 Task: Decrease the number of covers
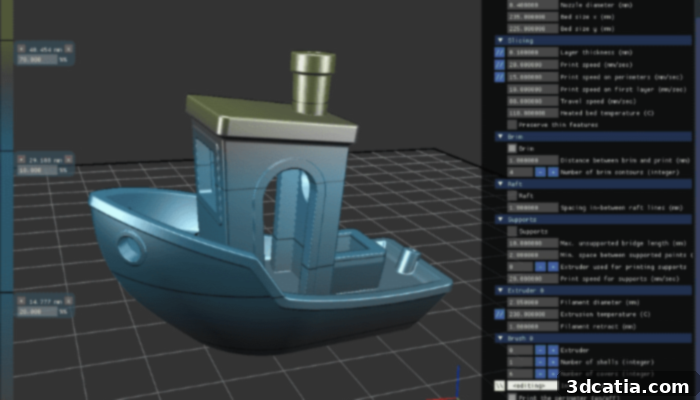(x=540, y=374)
